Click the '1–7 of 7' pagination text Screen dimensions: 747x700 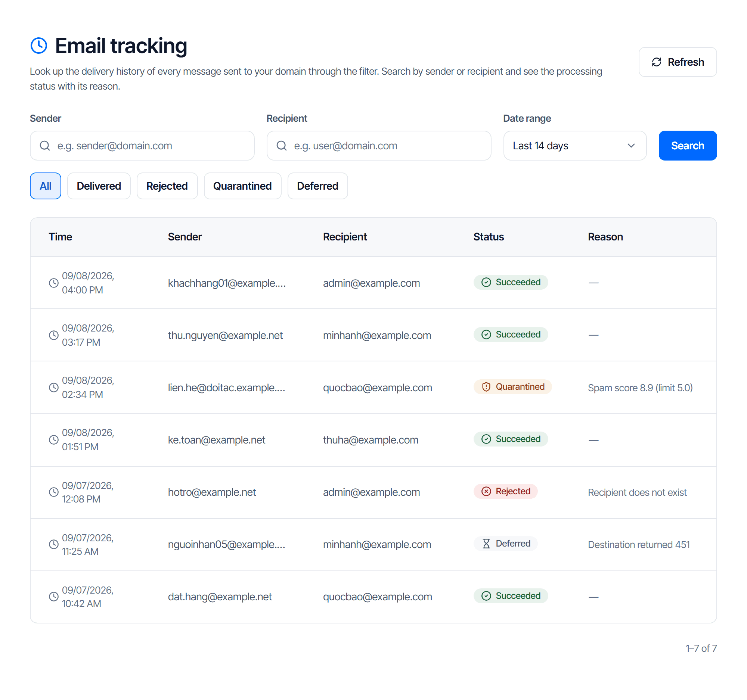(701, 648)
